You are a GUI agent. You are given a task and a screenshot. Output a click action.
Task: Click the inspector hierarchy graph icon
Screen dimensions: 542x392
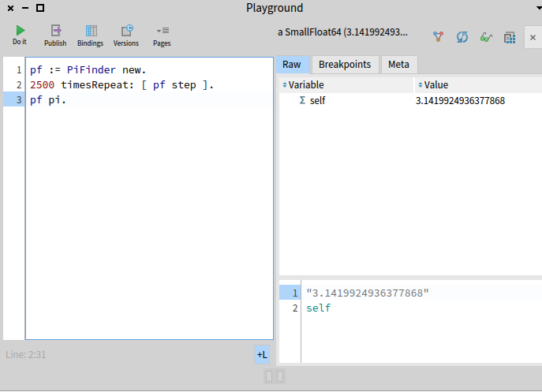pos(438,37)
